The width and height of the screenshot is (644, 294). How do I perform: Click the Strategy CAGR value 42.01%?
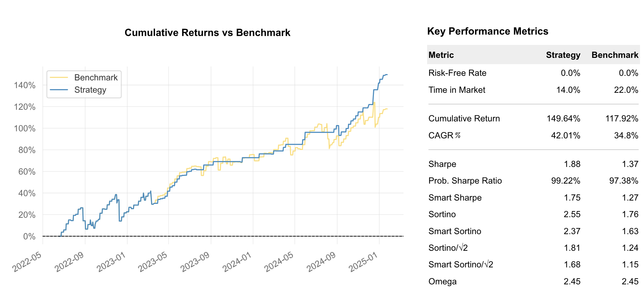[565, 135]
